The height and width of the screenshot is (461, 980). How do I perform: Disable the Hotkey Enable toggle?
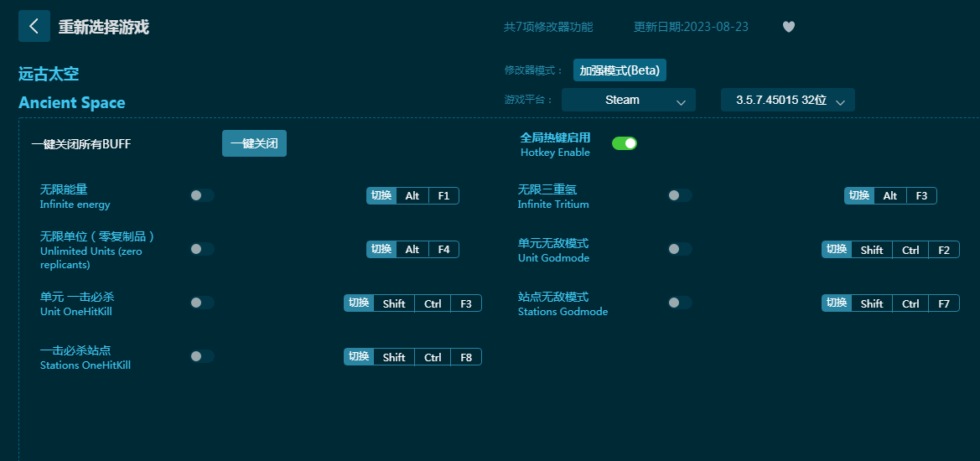pyautogui.click(x=625, y=143)
